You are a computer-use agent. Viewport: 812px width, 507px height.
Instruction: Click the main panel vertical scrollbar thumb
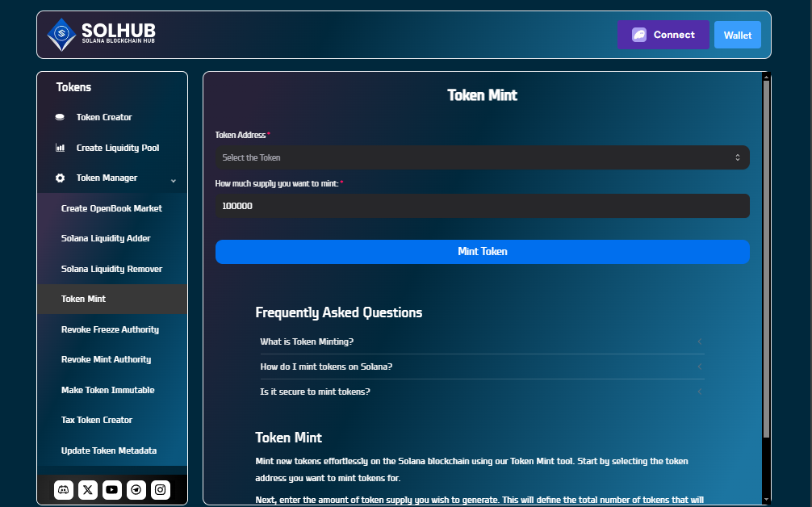767,259
